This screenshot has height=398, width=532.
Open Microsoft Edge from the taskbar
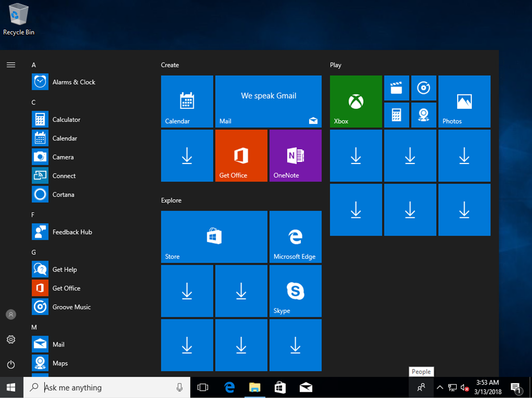pos(229,387)
